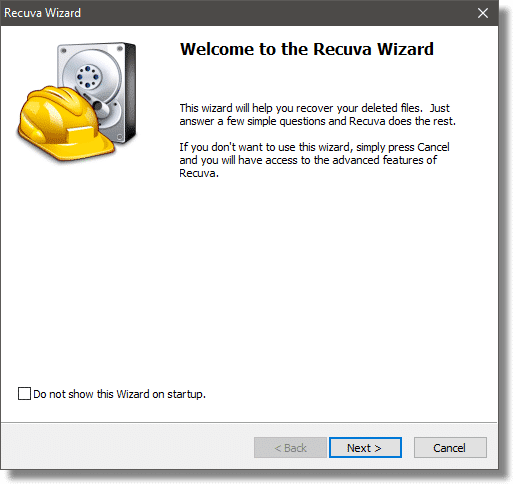Image resolution: width=513 pixels, height=484 pixels.
Task: Click the paragraph starting 'If you don't want'
Action: (314, 160)
